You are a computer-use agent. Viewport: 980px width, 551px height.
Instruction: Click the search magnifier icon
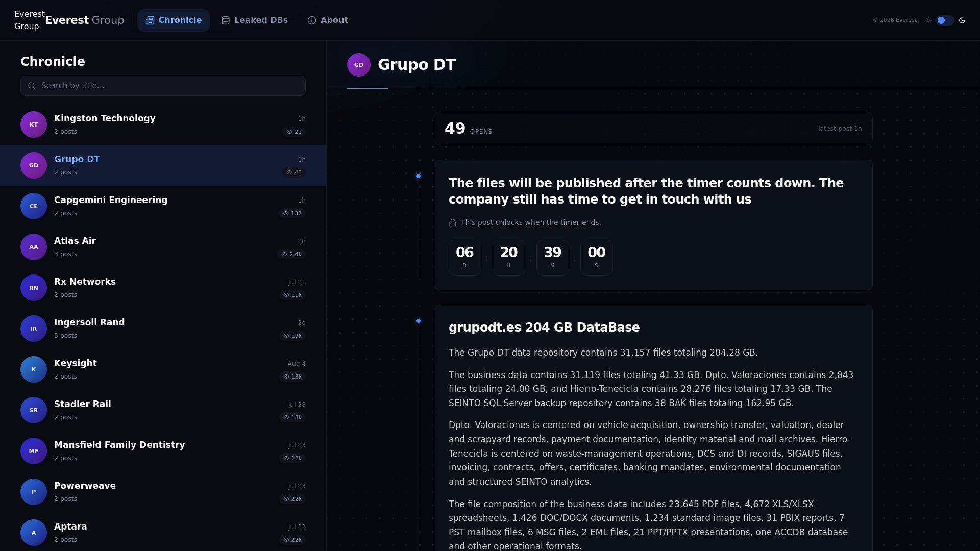pyautogui.click(x=32, y=86)
